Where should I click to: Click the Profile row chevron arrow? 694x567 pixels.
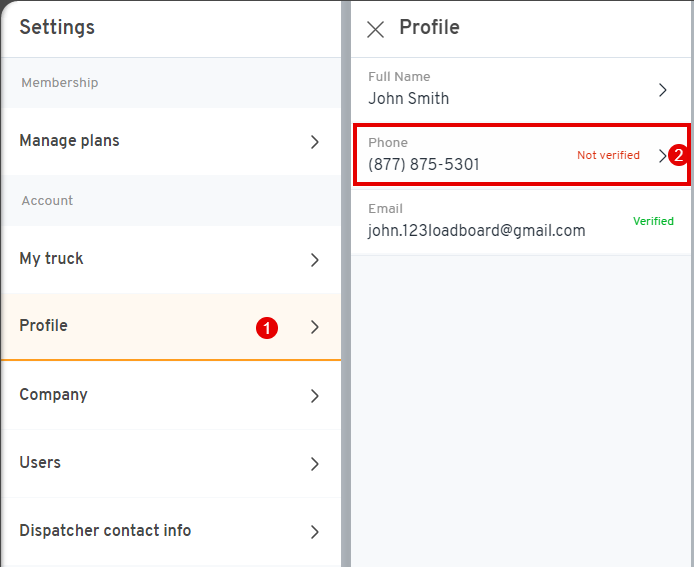coord(315,327)
